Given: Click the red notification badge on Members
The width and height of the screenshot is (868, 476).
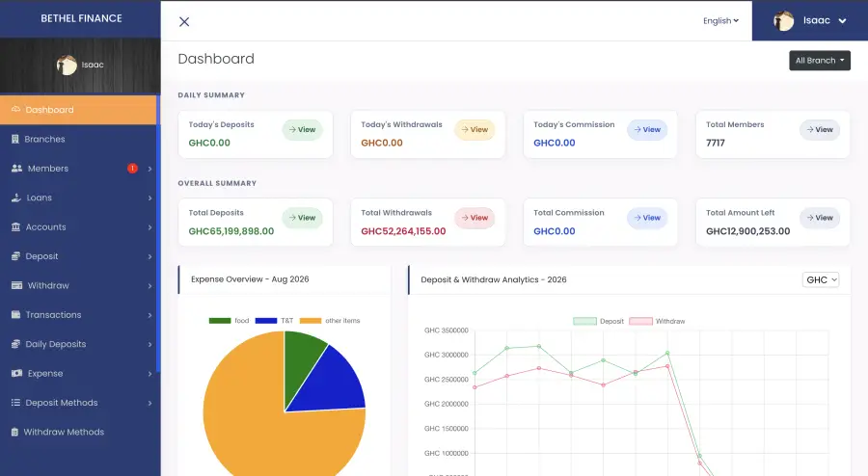Looking at the screenshot, I should [132, 168].
